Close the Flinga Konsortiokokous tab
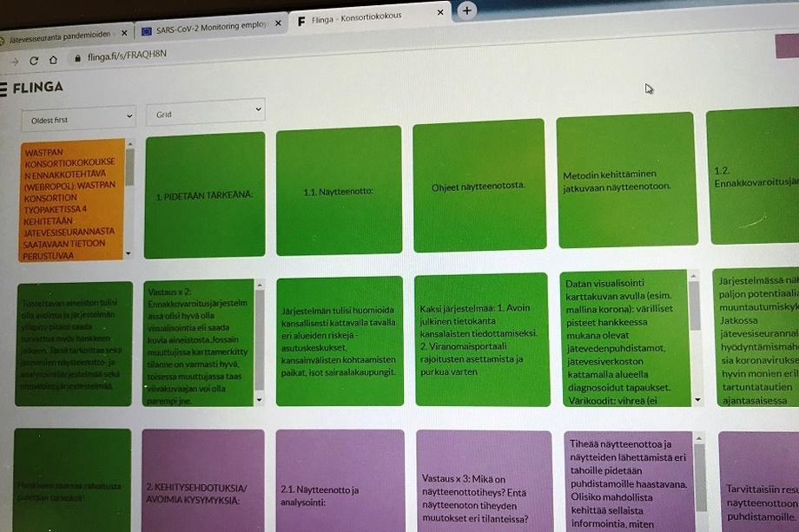The image size is (799, 532). tap(440, 13)
